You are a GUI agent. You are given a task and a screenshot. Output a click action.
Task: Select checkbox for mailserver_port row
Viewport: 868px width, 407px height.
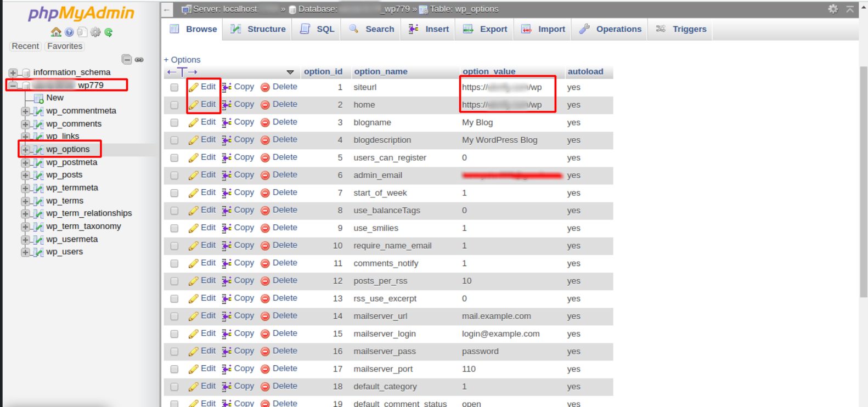[174, 369]
